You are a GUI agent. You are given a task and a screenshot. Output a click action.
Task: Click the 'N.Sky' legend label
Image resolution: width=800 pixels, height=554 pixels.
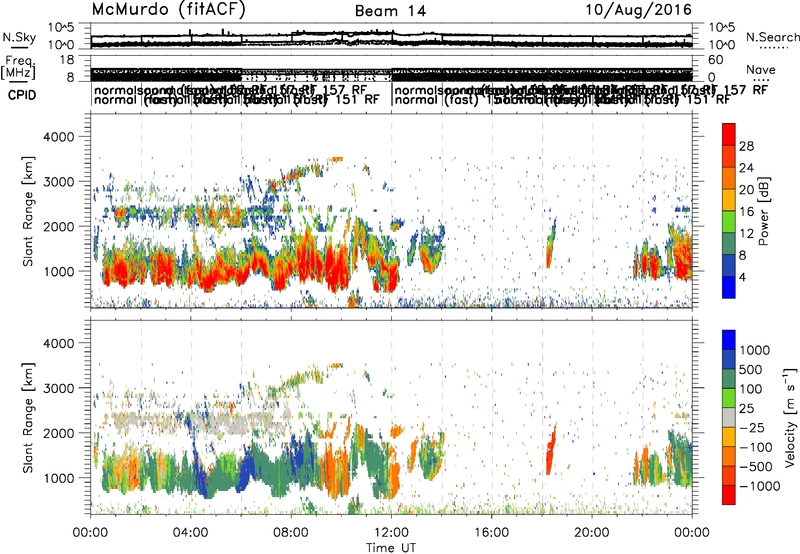click(19, 37)
